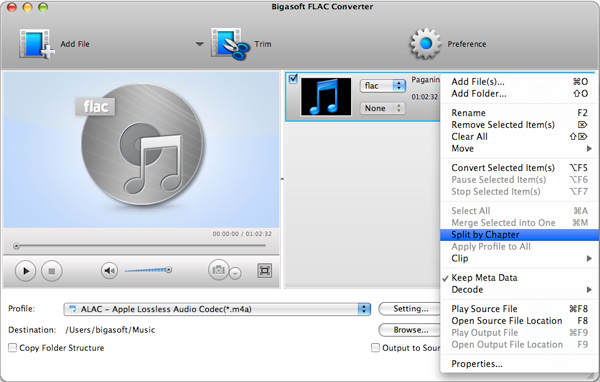Click the flac disc preview image
The image size is (600, 382).
click(141, 145)
